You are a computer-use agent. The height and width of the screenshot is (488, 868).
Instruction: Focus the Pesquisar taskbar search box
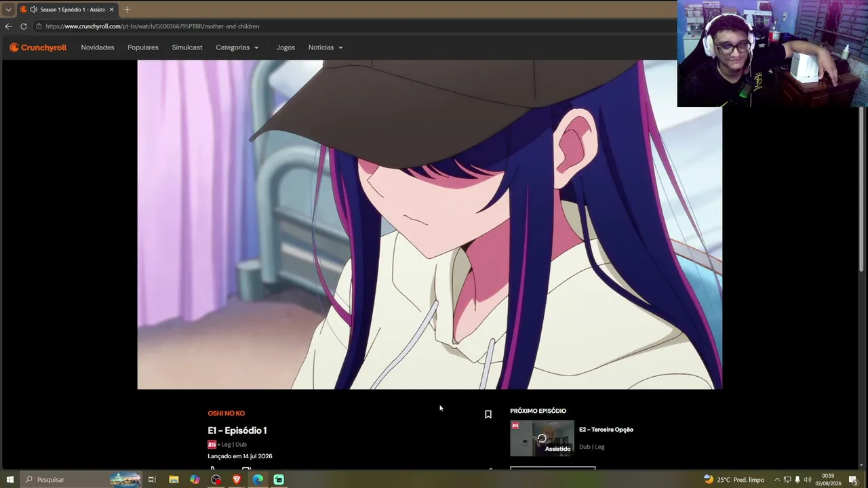pyautogui.click(x=81, y=480)
